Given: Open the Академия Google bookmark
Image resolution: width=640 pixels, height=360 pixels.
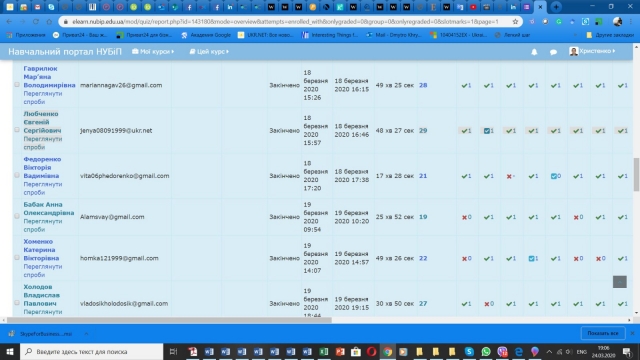Looking at the screenshot, I should pos(206,35).
